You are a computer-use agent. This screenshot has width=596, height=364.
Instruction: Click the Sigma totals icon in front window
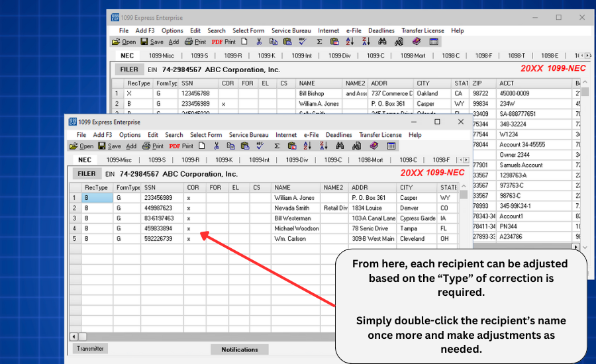coord(276,146)
